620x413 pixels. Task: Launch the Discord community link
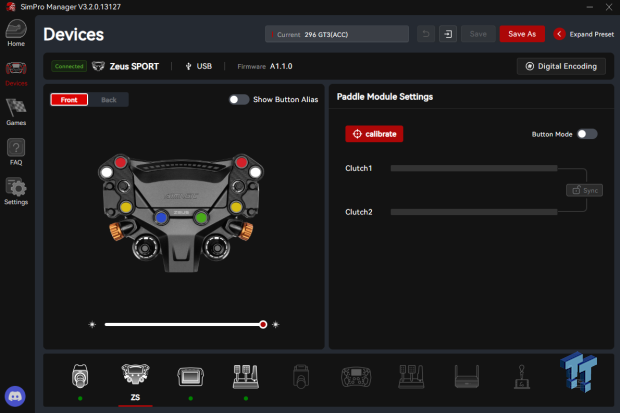point(15,396)
